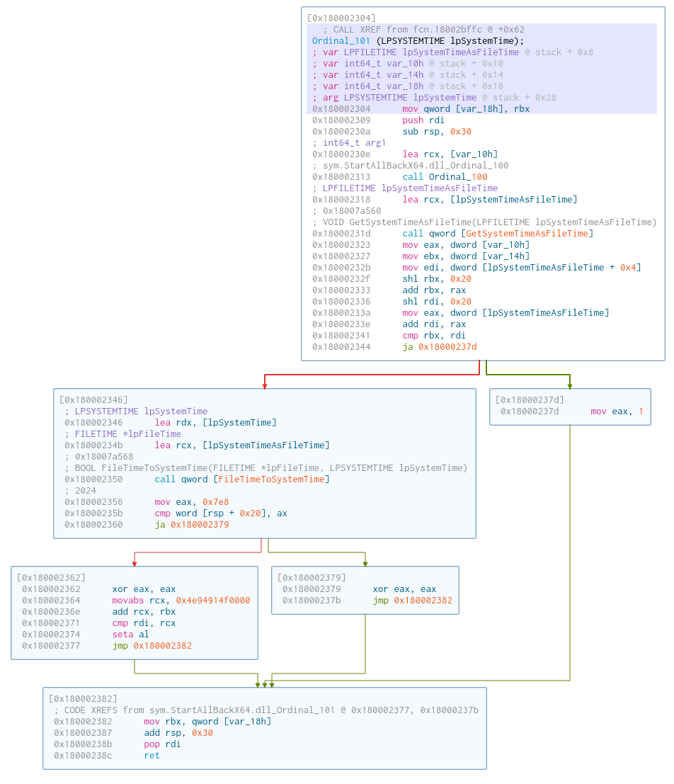674x784 pixels.
Task: Select the [0x180002382] block header
Action: click(83, 698)
